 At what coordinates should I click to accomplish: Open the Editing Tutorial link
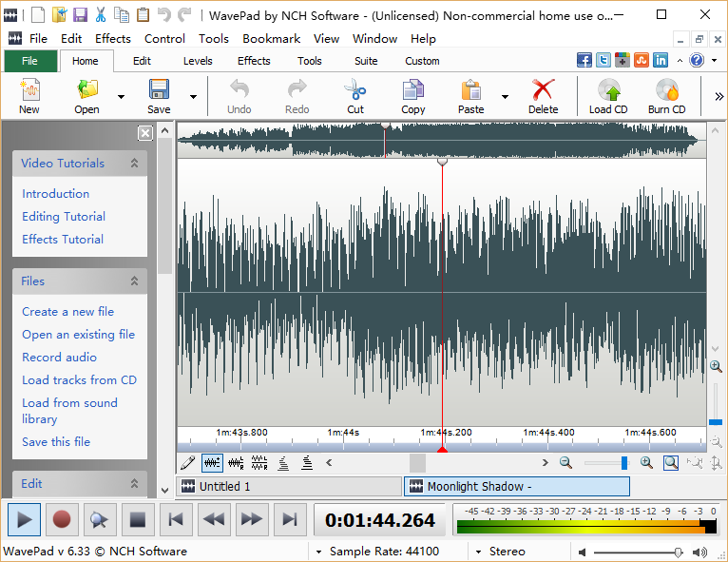64,217
